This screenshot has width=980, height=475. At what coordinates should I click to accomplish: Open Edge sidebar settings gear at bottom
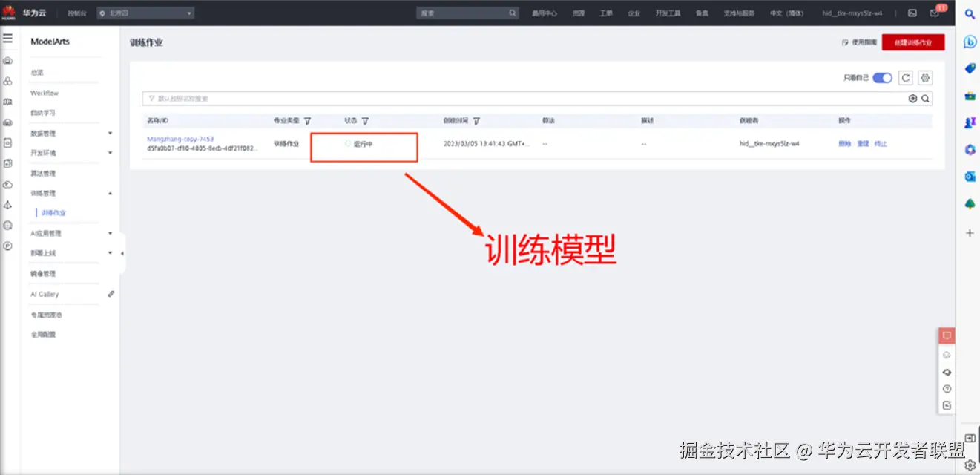pos(970,465)
